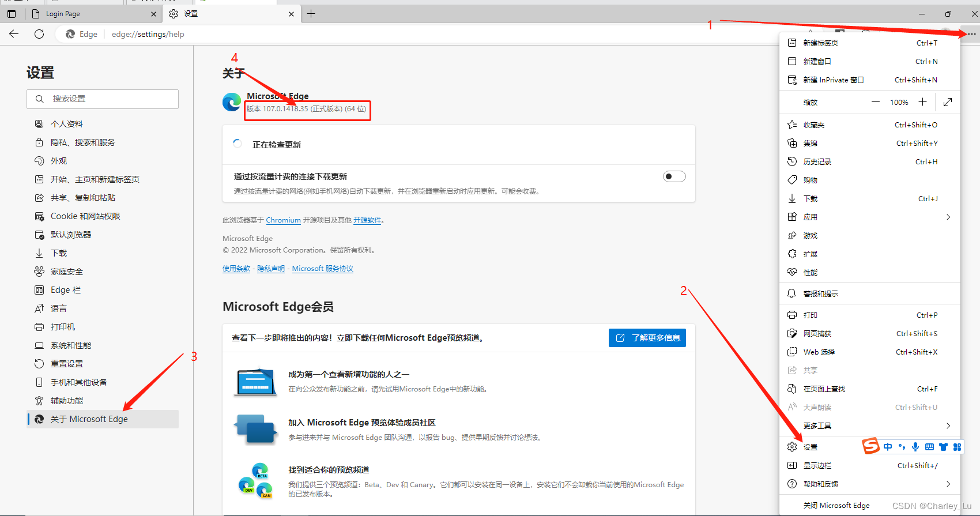980x516 pixels.
Task: Open 游戏 from the menu
Action: point(870,235)
